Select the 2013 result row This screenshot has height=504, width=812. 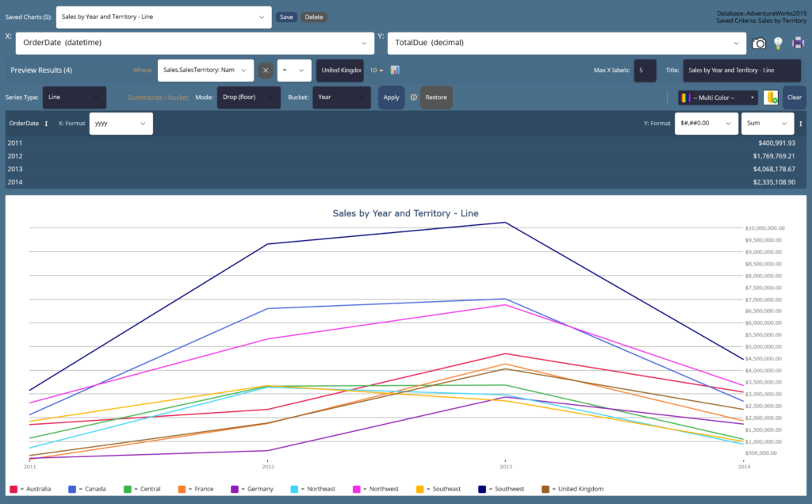pos(406,170)
